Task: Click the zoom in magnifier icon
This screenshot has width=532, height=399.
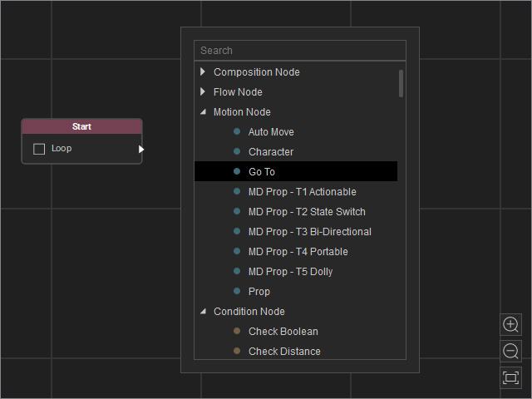Action: coord(510,325)
